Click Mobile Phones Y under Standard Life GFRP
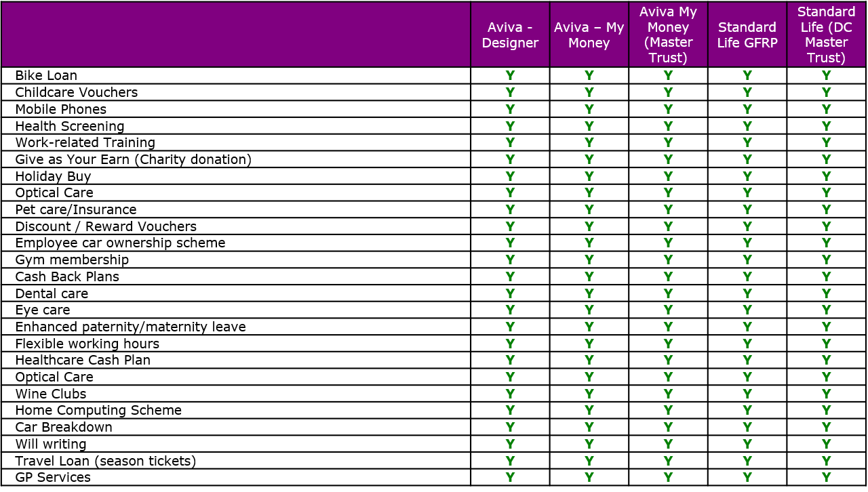Viewport: 868px width, 492px height. pos(747,109)
